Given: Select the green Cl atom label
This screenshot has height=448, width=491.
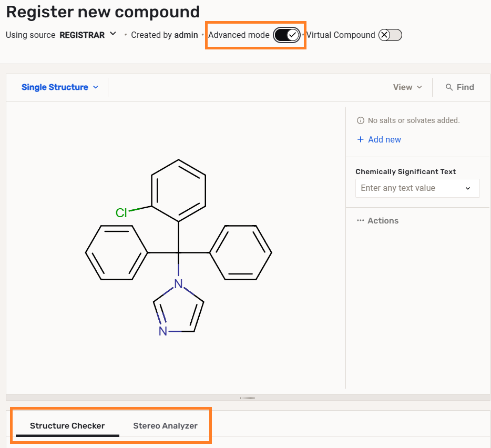Looking at the screenshot, I should 121,212.
